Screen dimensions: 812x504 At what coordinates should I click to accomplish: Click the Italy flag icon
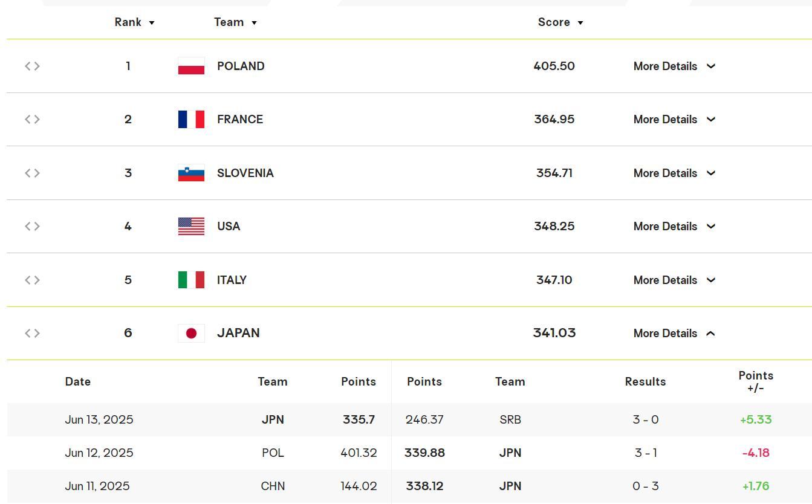coord(191,280)
